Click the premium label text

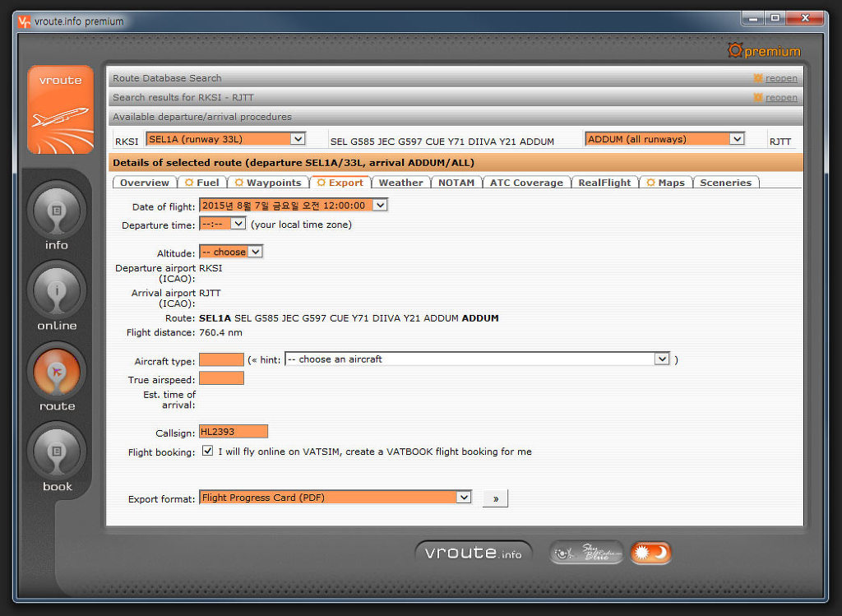pyautogui.click(x=772, y=52)
